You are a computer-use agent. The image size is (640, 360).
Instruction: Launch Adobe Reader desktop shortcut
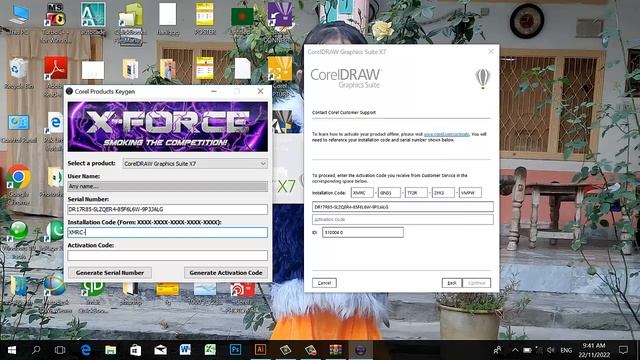[56, 73]
